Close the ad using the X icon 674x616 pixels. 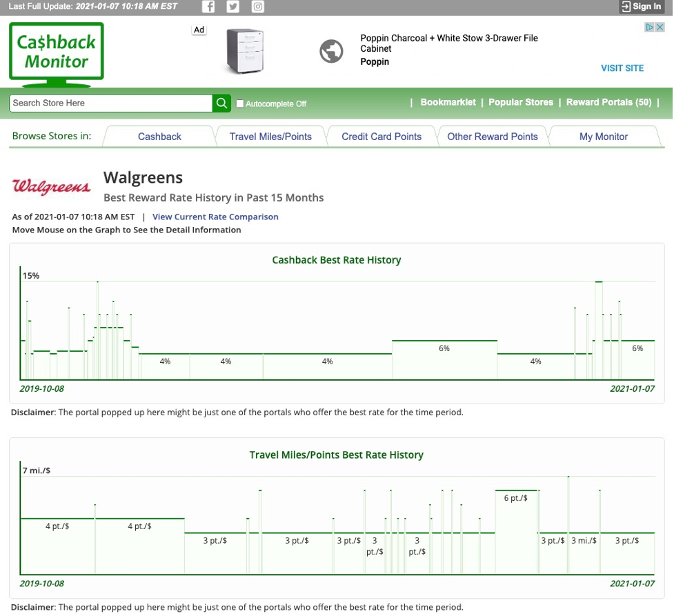coord(659,28)
